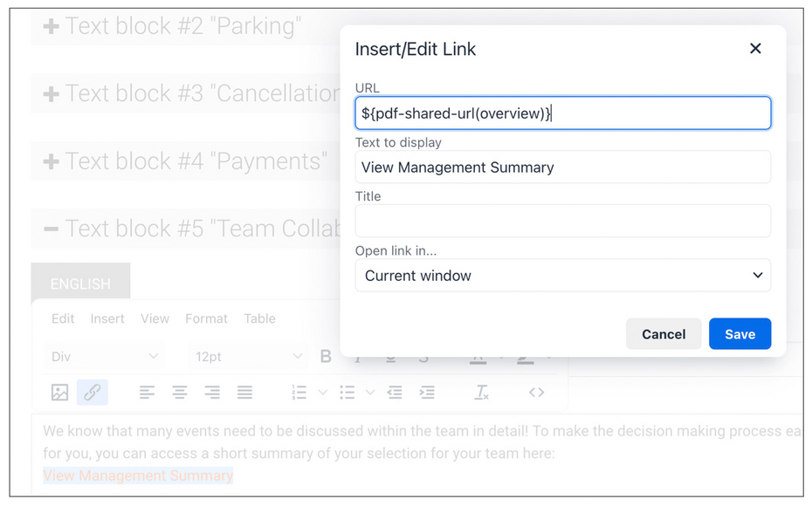Click inside the Title input field

coord(562,221)
